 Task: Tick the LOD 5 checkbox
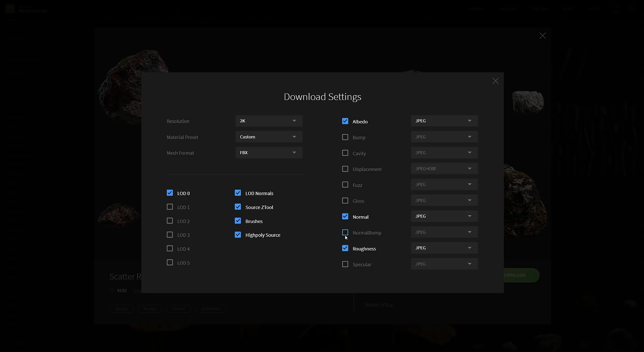pos(170,263)
